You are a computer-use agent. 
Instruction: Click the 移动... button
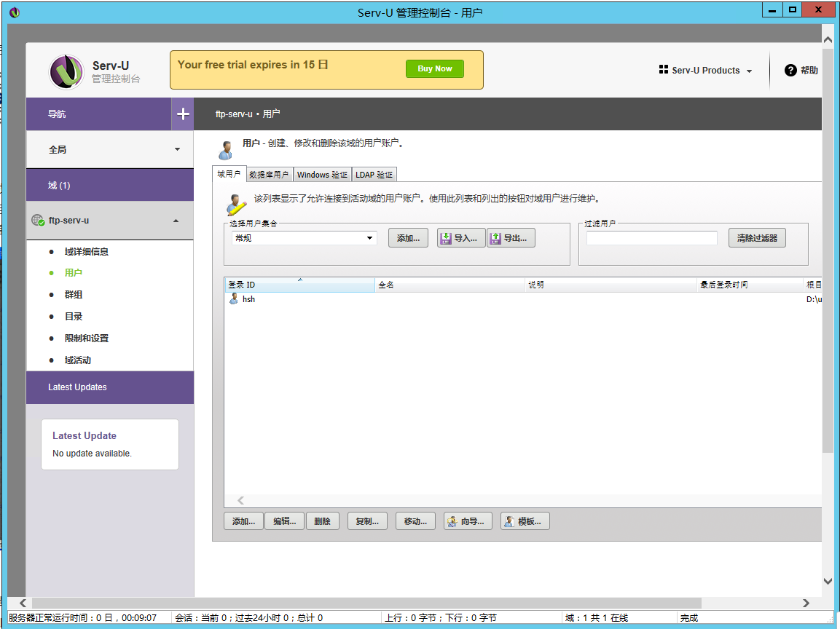[x=416, y=521]
